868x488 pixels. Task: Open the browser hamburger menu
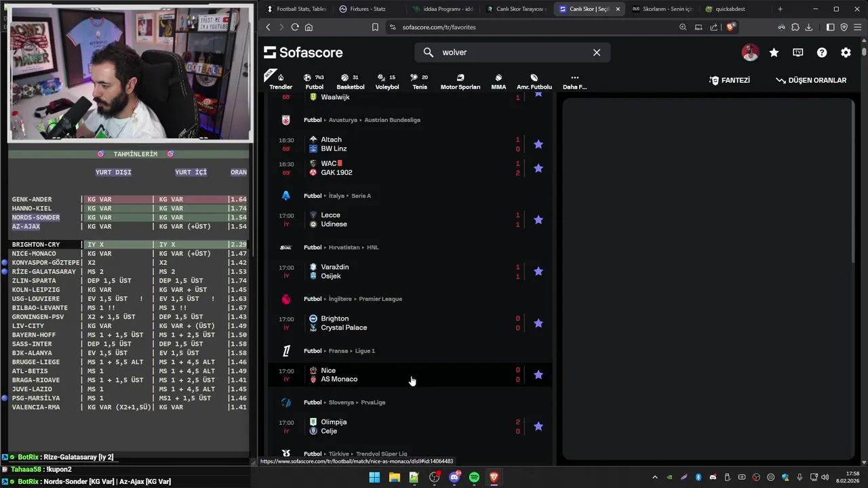pyautogui.click(x=858, y=27)
